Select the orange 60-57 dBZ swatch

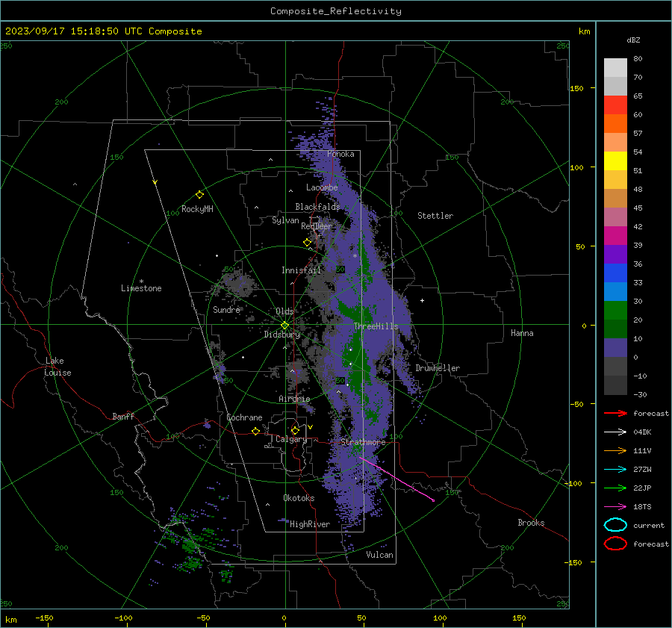[x=615, y=123]
